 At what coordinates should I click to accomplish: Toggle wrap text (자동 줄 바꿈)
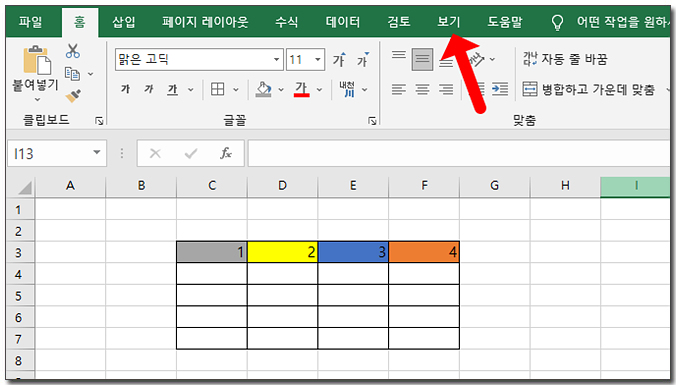tap(565, 59)
